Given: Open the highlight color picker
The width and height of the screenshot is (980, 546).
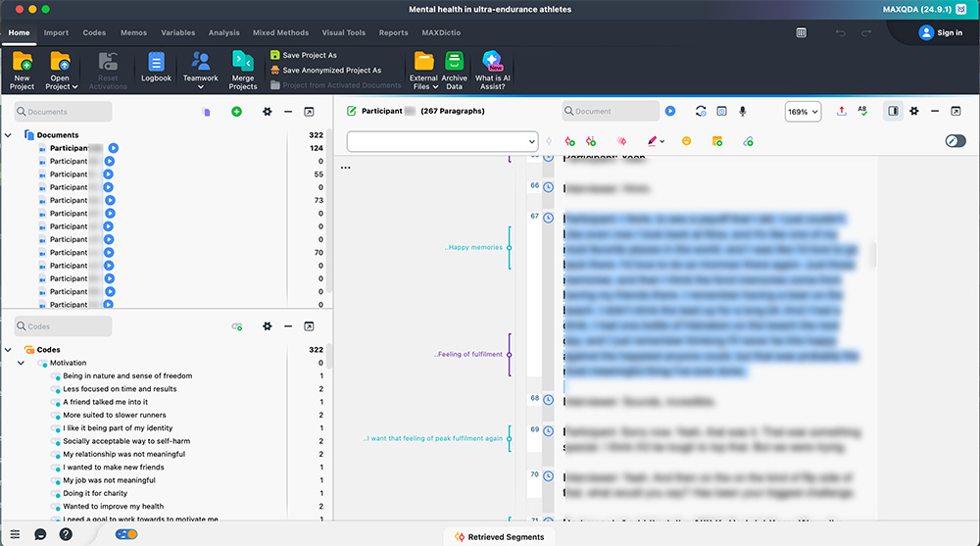Looking at the screenshot, I should click(x=656, y=141).
